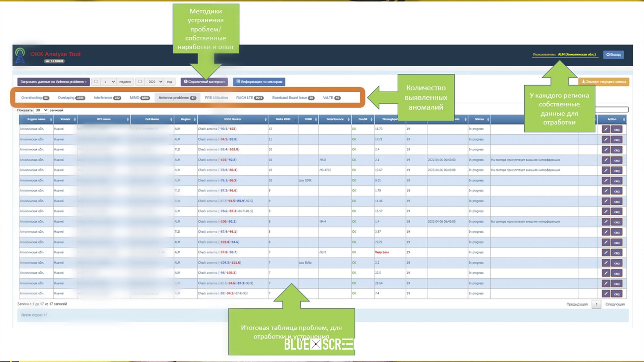Edit the row with RSSI -93.4/-103.8

[606, 150]
